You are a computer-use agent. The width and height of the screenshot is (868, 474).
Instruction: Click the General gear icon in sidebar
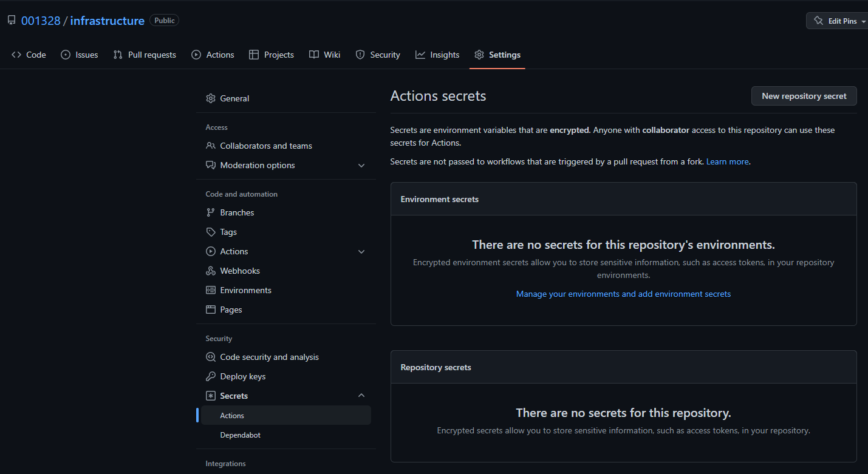click(211, 98)
